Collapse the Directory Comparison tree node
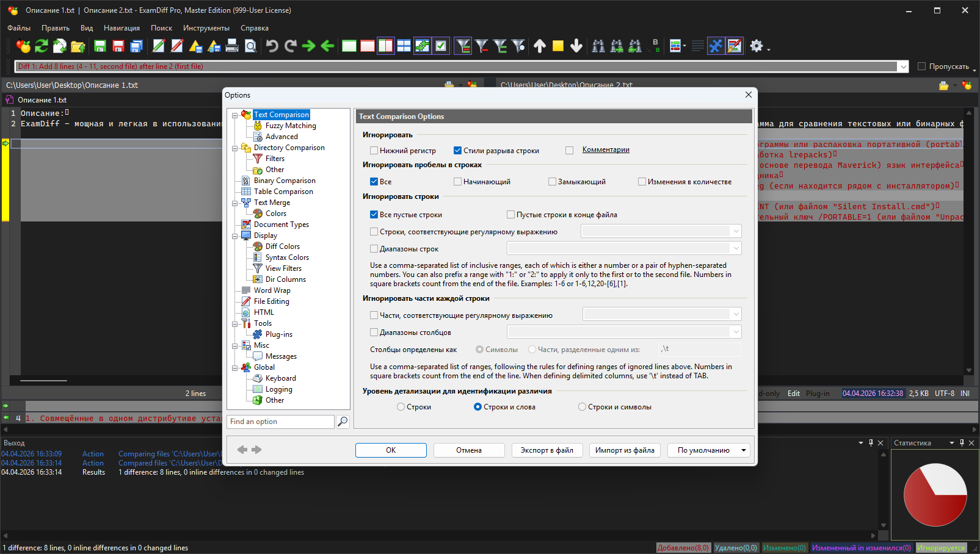The height and width of the screenshot is (554, 980). 234,148
